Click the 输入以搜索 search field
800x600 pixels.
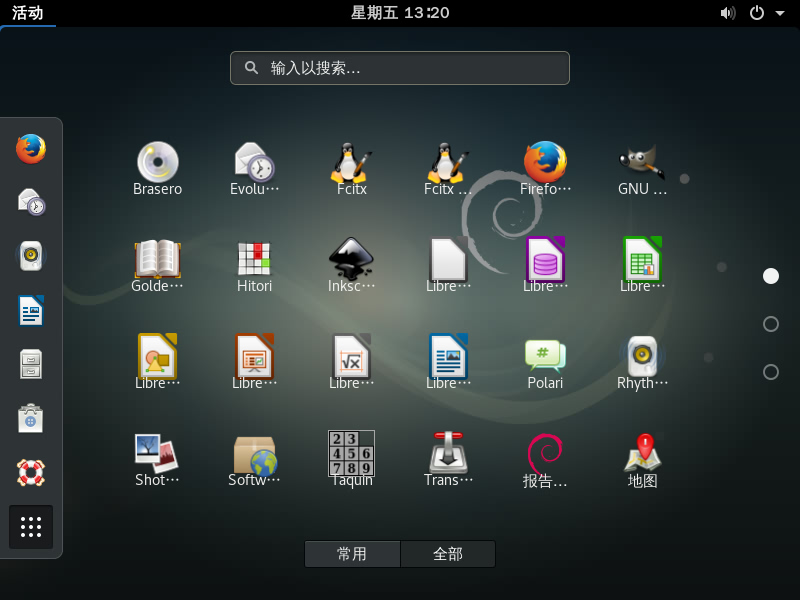[x=400, y=68]
